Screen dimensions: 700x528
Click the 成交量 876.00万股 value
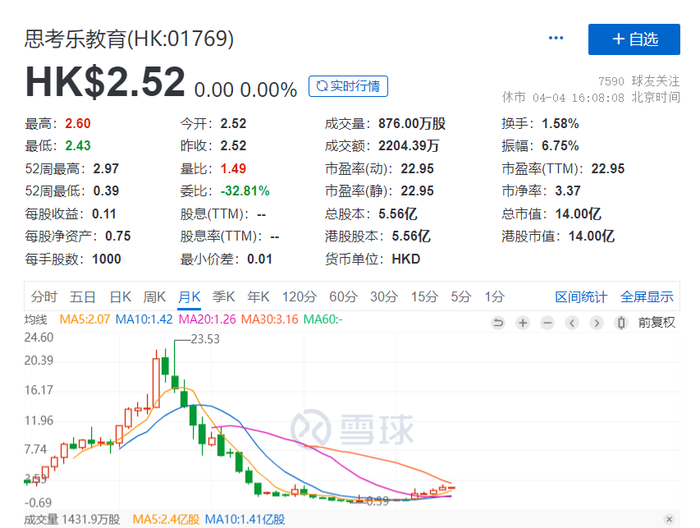click(412, 124)
